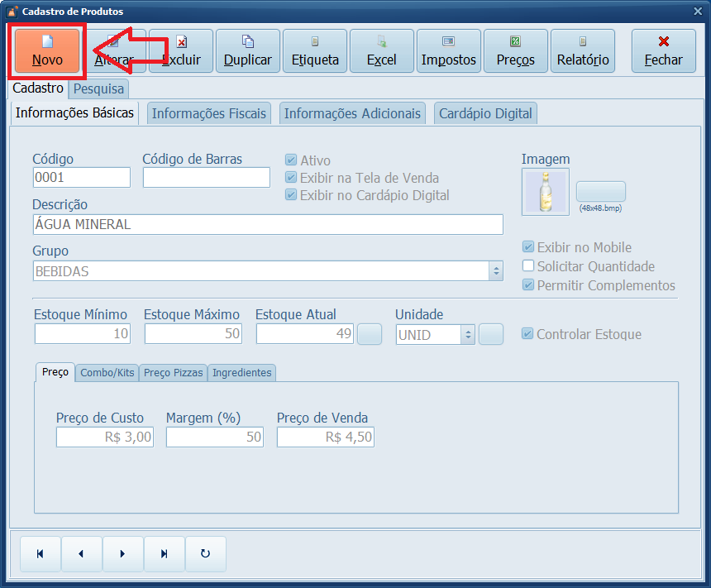
Task: Select the Excluir (delete) toolbar icon
Action: [180, 50]
